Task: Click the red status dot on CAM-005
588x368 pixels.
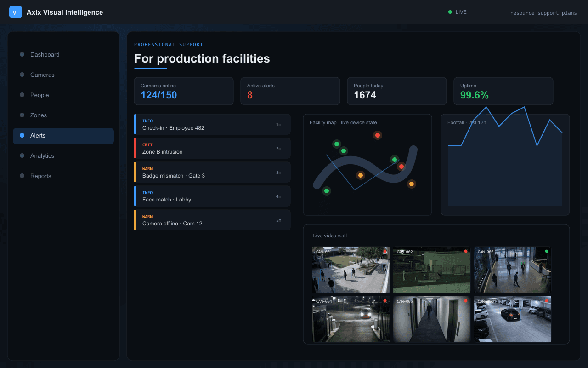Action: (x=466, y=301)
